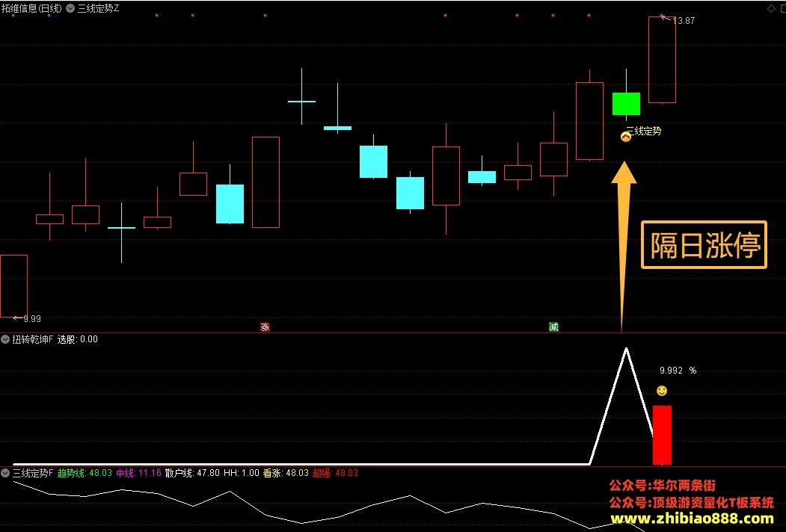Image resolution: width=786 pixels, height=532 pixels.
Task: Click the 拓维信息(日线) chart title
Action: click(x=31, y=8)
